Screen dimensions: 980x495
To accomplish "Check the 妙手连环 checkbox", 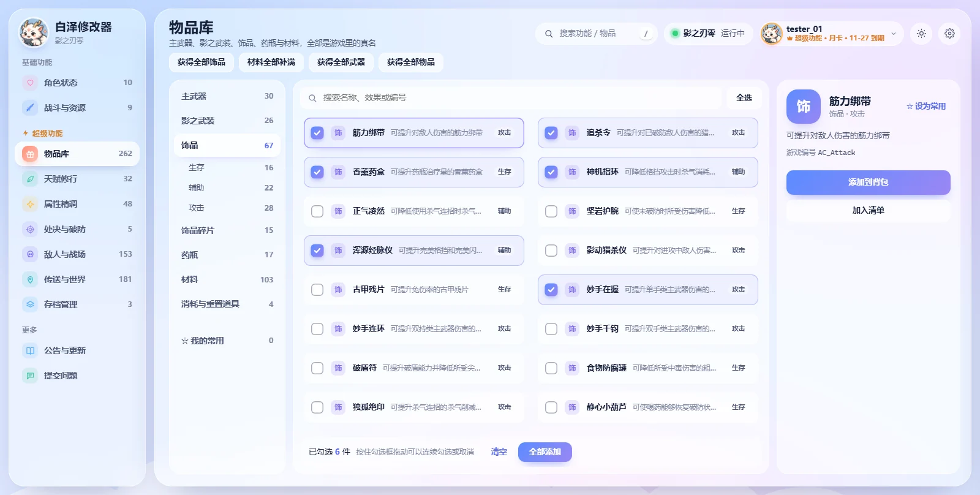I will (317, 329).
